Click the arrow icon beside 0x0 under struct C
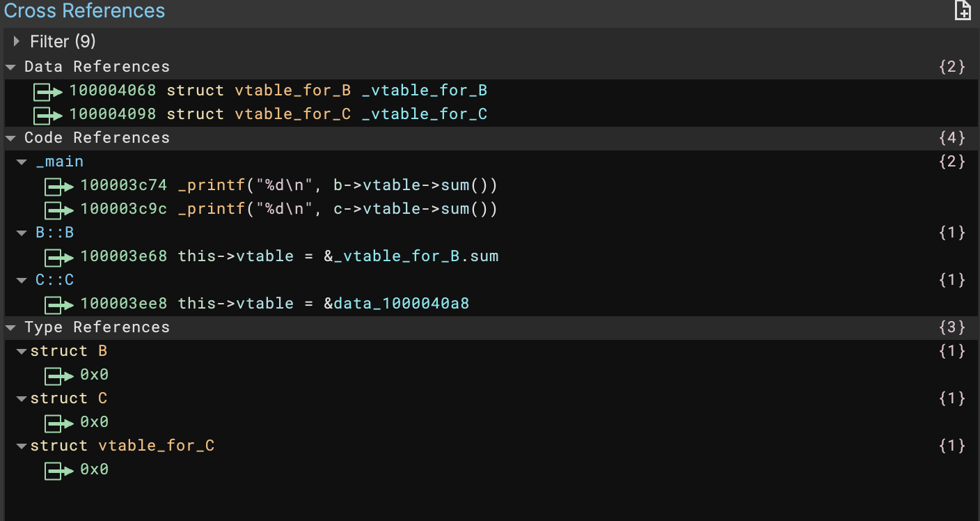Screen dimensions: 980x521 [58, 422]
